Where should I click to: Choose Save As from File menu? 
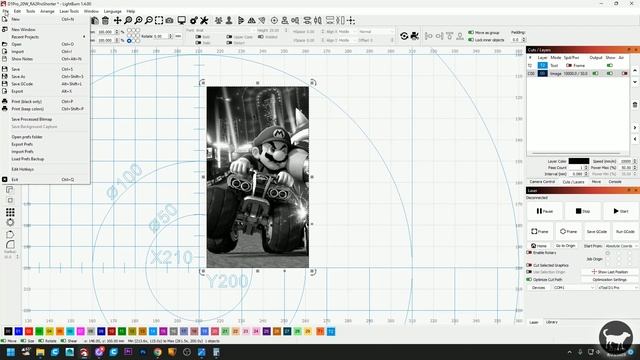point(45,76)
